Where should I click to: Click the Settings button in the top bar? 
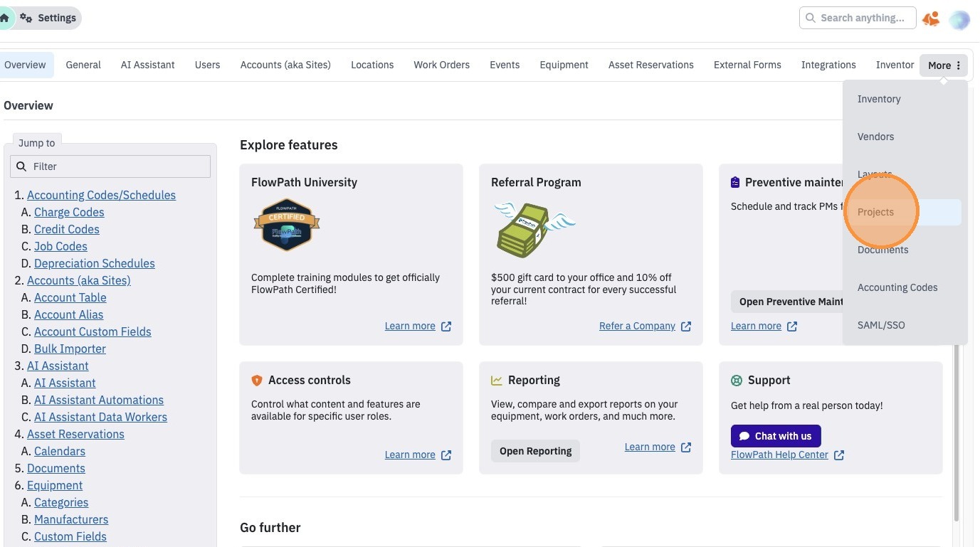coord(48,18)
